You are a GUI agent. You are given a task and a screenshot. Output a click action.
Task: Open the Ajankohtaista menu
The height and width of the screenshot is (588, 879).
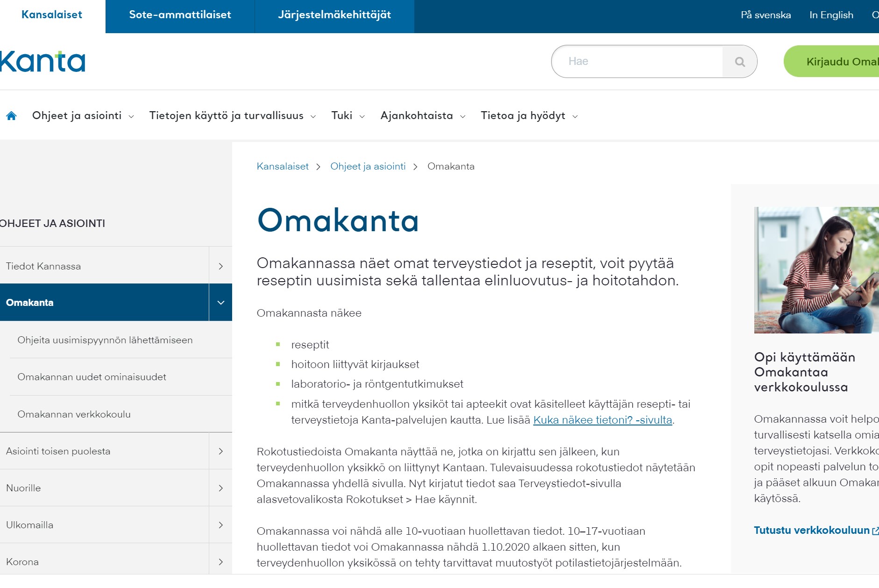(x=417, y=116)
